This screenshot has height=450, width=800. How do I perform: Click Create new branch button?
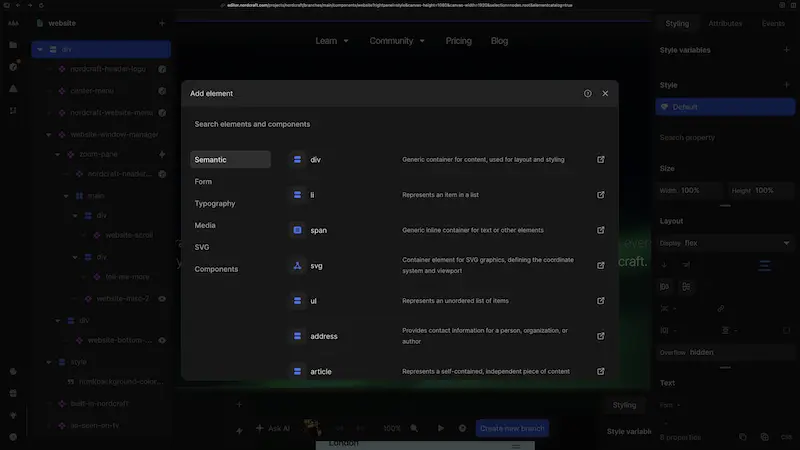512,429
